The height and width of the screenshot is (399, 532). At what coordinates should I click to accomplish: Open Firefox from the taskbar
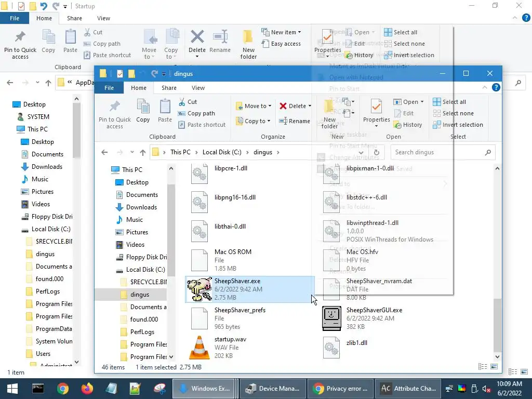pos(87,389)
